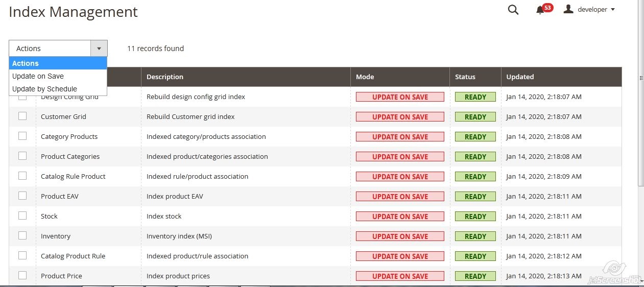
Task: Click the Inventory row's Ready status badge
Action: pyautogui.click(x=475, y=236)
